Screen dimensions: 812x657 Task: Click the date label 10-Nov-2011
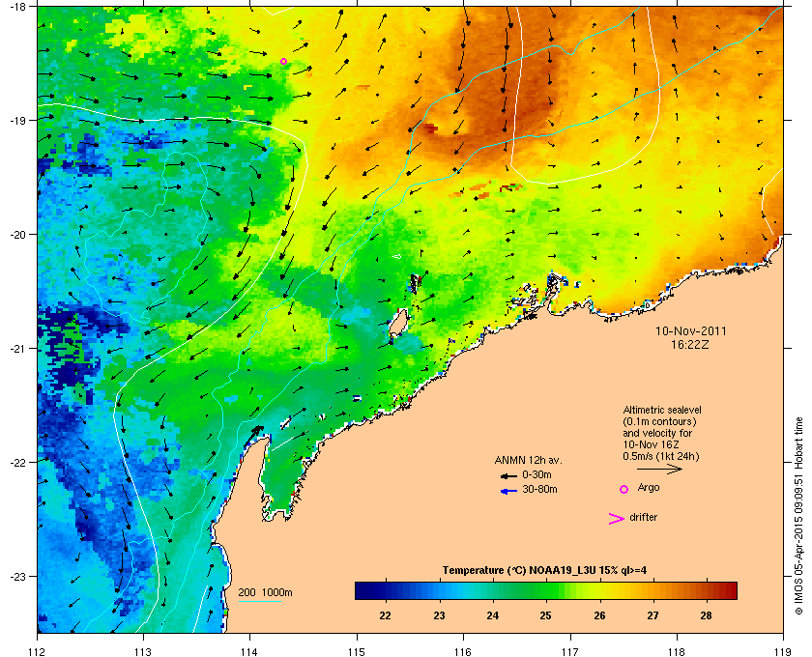[691, 330]
